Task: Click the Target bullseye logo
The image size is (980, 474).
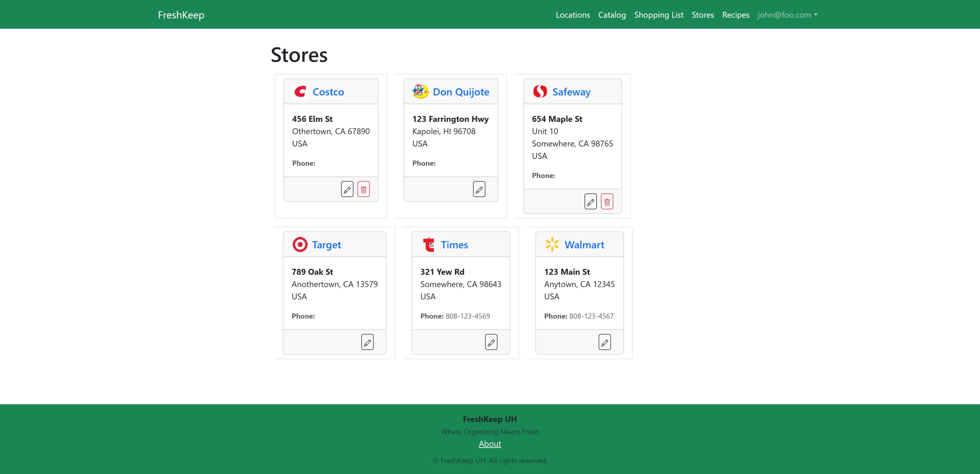Action: pyautogui.click(x=300, y=244)
